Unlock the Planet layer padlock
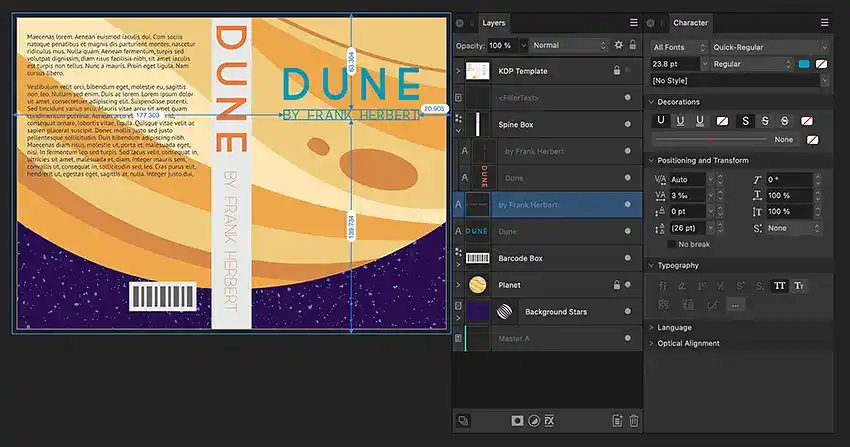The height and width of the screenshot is (447, 850). click(x=616, y=284)
